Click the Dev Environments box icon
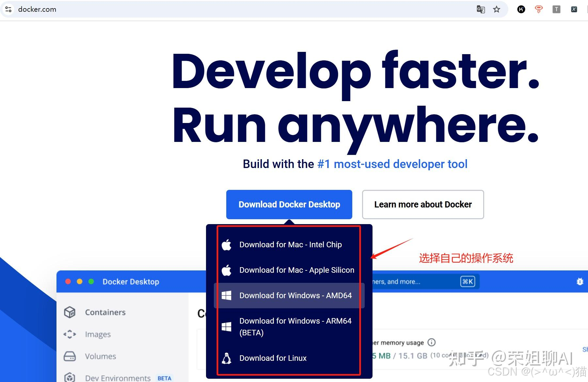The height and width of the screenshot is (382, 588). pos(70,377)
